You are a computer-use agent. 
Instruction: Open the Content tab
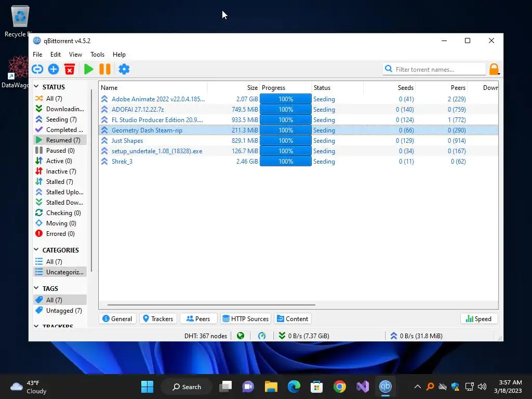(x=292, y=318)
